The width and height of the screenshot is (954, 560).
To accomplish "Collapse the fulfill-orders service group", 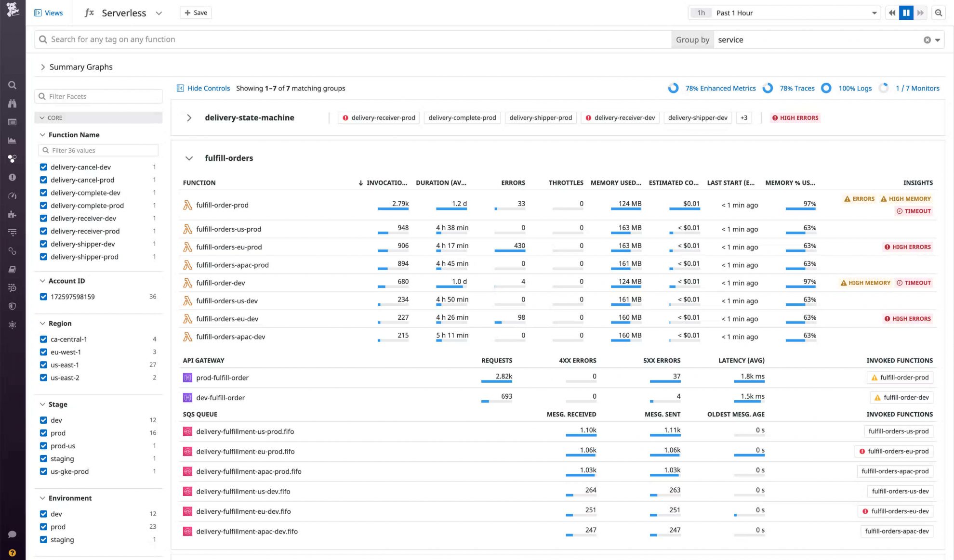I will point(189,158).
